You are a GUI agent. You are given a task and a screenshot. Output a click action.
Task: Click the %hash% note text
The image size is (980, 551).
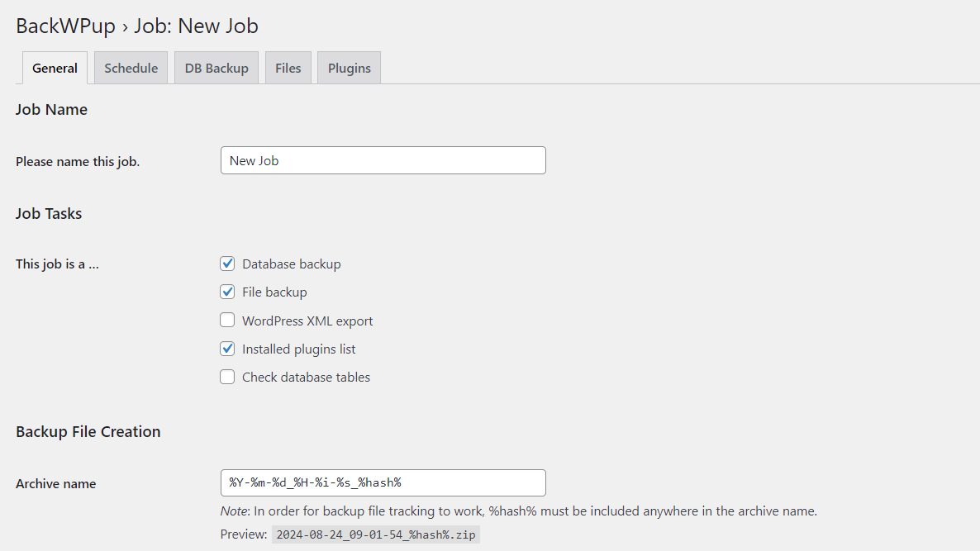pyautogui.click(x=516, y=511)
